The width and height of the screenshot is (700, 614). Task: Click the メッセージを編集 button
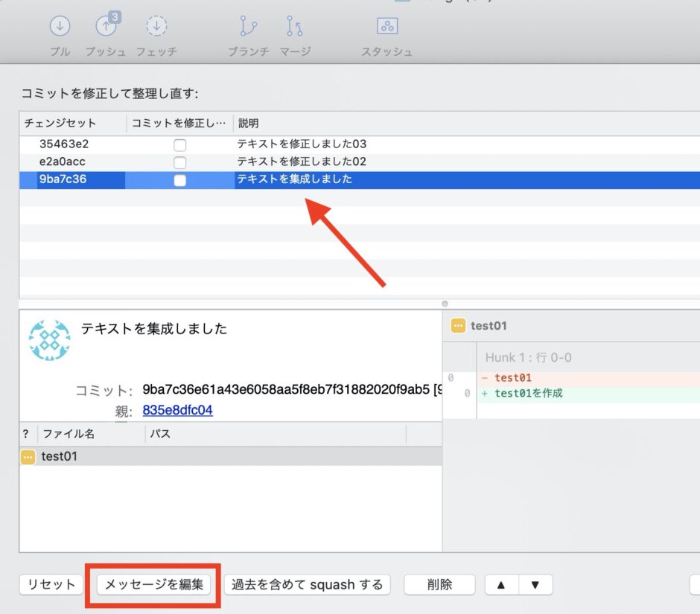153,584
